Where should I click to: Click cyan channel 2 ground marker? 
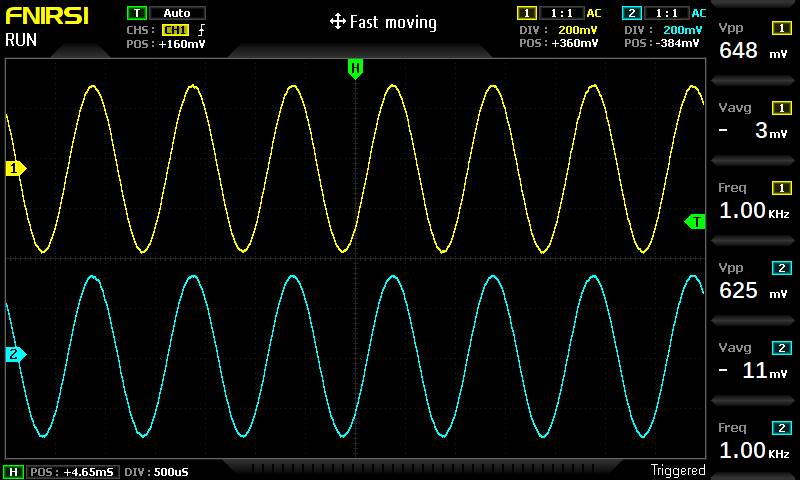(16, 354)
